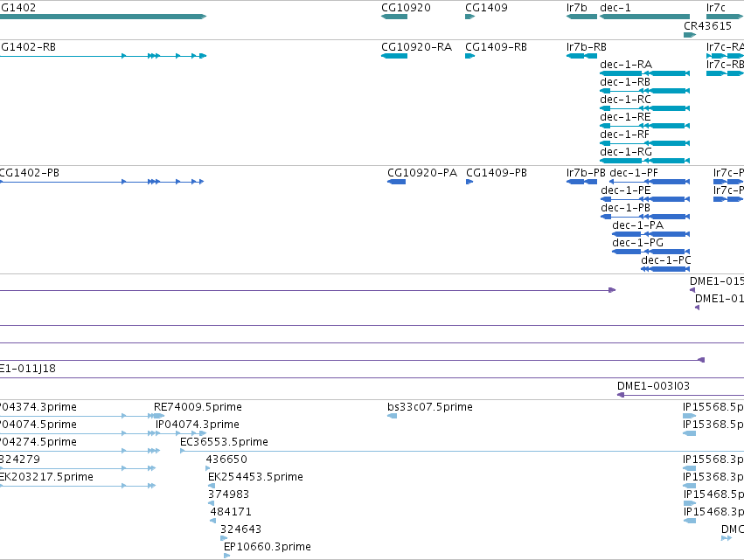Click the IP15368.5p EST feature
Viewport: 744px width, 560px height.
click(690, 433)
